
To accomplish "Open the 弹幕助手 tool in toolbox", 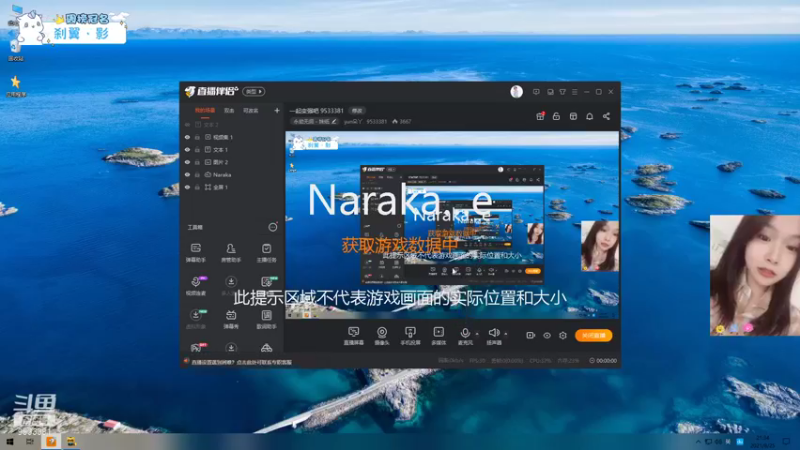I will tap(195, 253).
